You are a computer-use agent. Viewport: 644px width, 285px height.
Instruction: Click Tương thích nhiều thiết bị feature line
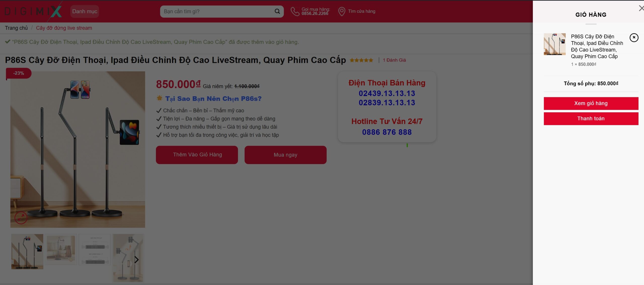pos(220,127)
